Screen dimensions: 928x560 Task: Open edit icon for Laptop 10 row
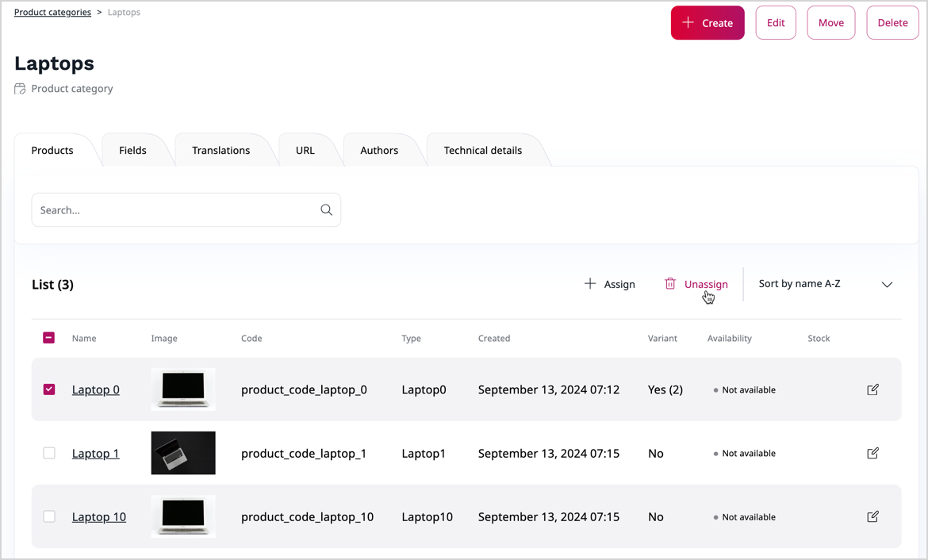coord(872,516)
